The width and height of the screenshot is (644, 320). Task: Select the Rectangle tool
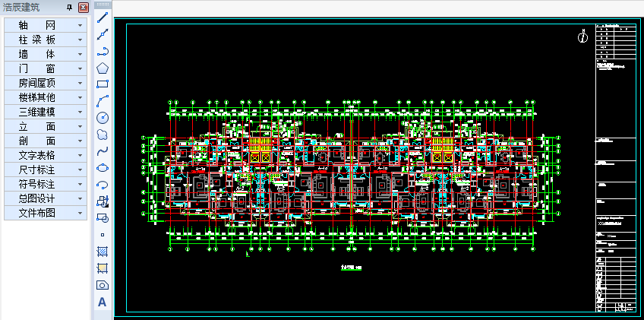point(103,84)
